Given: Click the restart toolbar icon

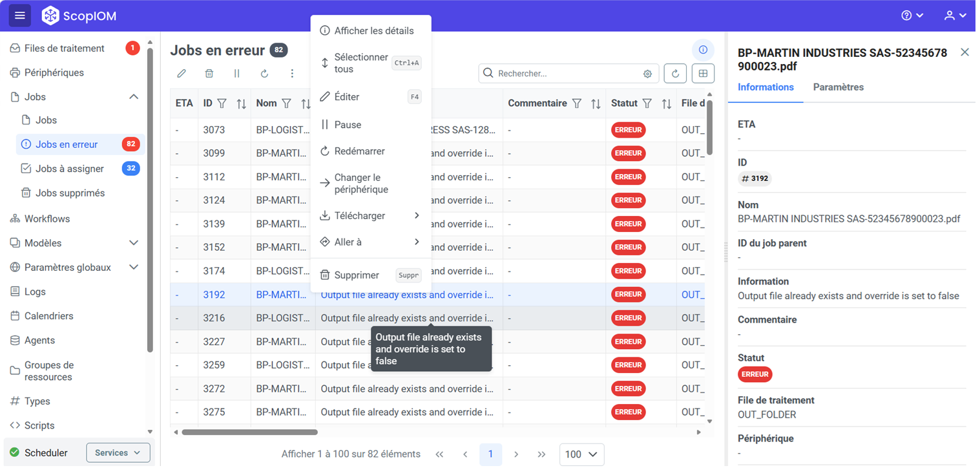Looking at the screenshot, I should pyautogui.click(x=264, y=74).
